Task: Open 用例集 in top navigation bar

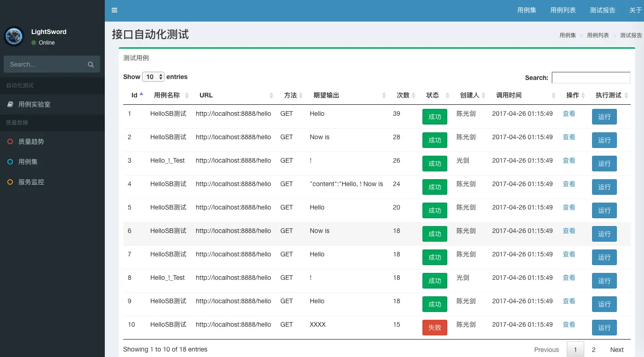Action: (x=527, y=11)
